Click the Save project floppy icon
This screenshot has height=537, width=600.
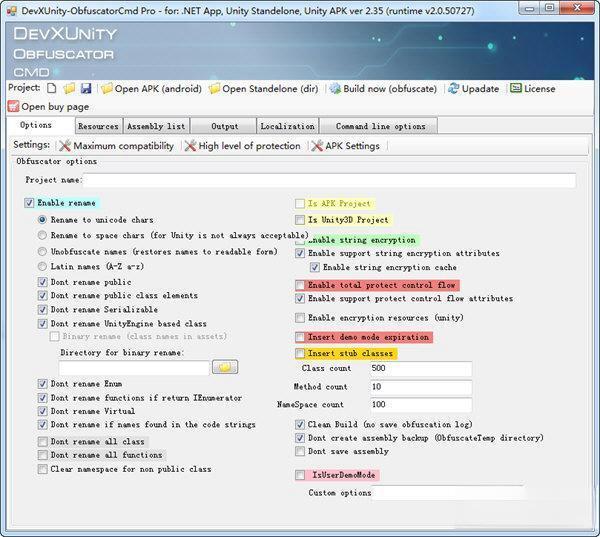click(86, 88)
